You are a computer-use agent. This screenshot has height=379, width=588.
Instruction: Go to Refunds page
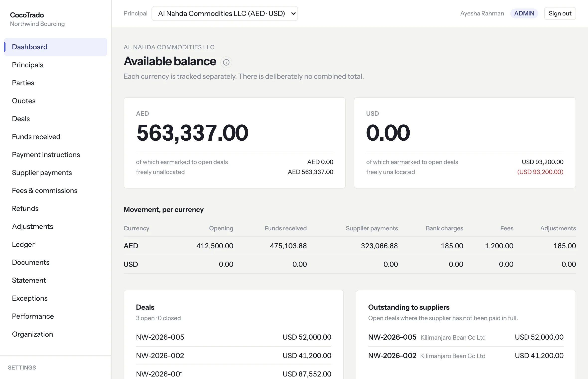coord(56,208)
